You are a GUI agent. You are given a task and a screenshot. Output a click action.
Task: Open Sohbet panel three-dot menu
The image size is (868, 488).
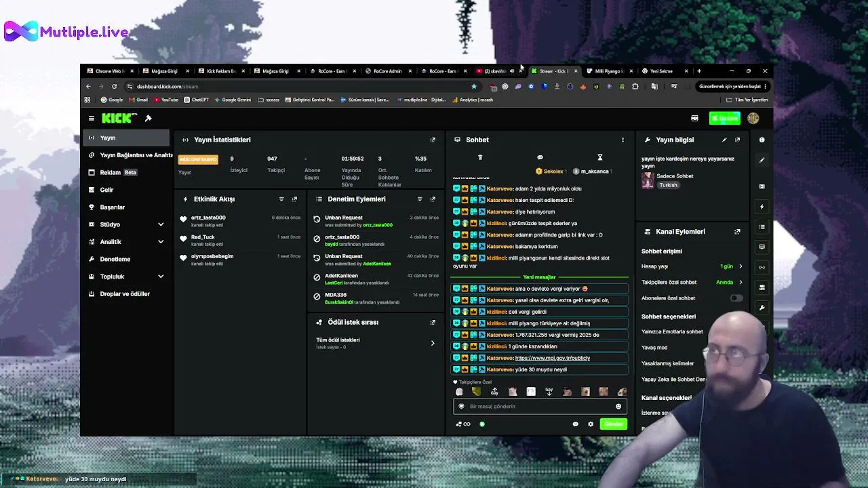point(623,140)
